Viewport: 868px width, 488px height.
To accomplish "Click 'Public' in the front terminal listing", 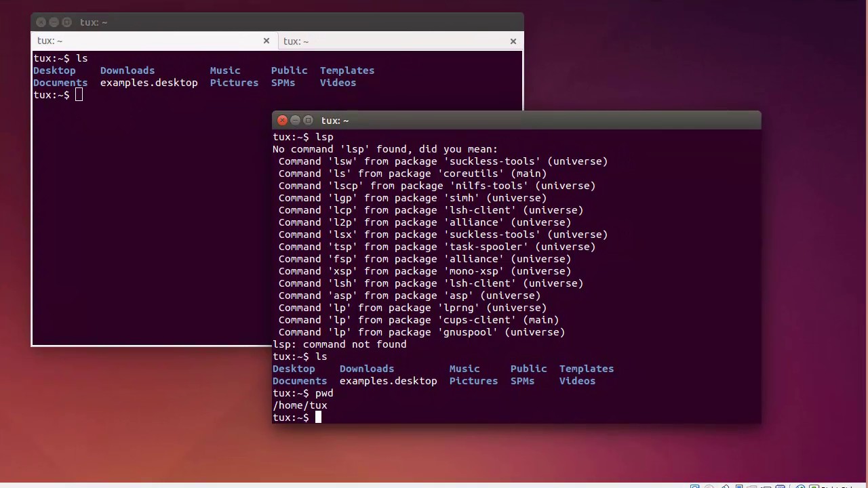I will 529,369.
